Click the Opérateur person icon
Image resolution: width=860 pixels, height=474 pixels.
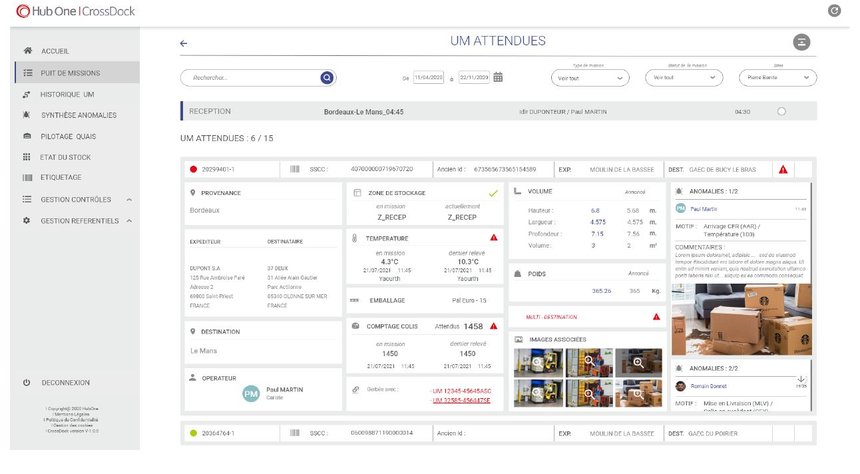coord(193,377)
